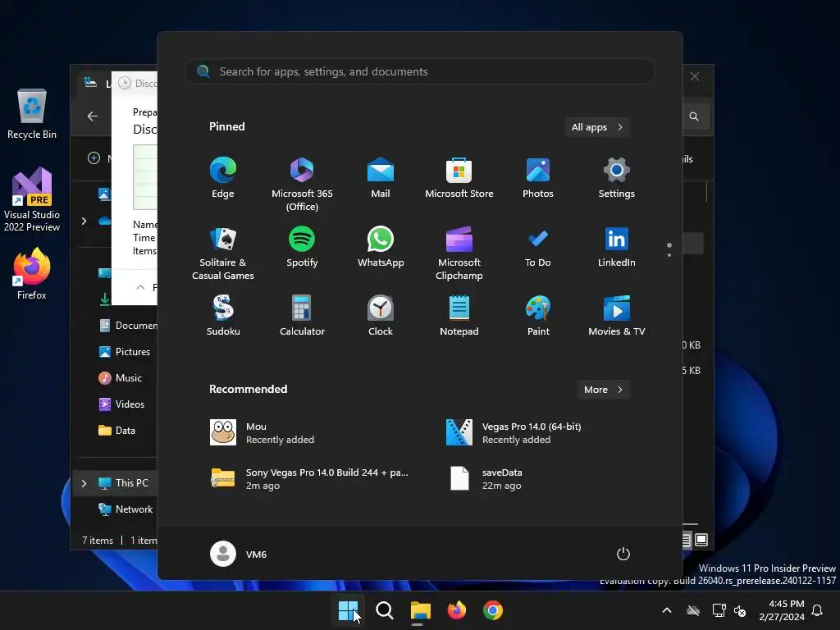Open the VM6 user account menu

[x=239, y=554]
